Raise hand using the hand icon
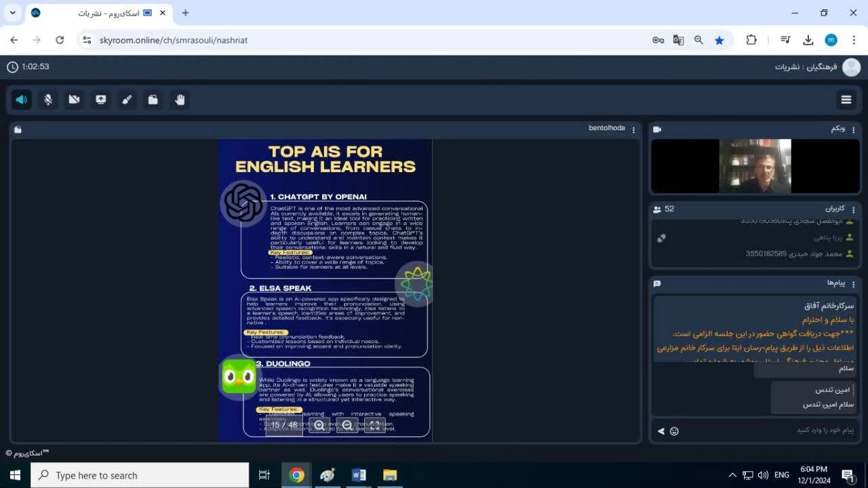Screen dimensions: 868x488 tap(180, 100)
